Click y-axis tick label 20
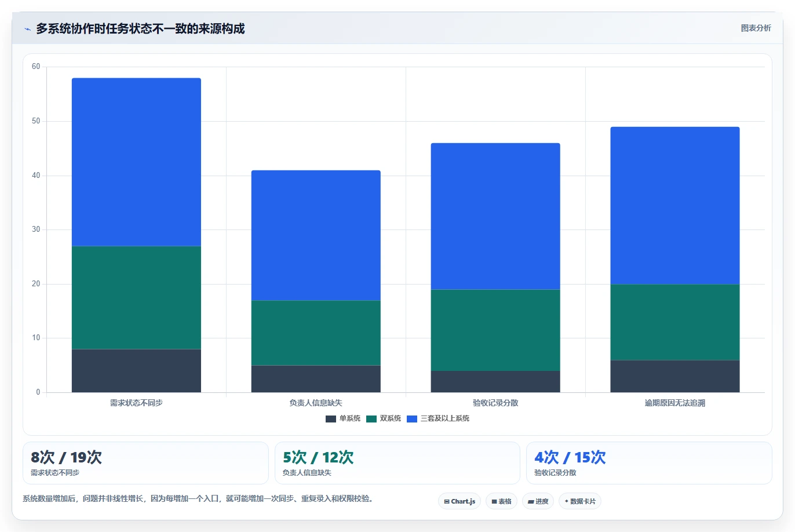This screenshot has width=795, height=532. click(x=36, y=284)
